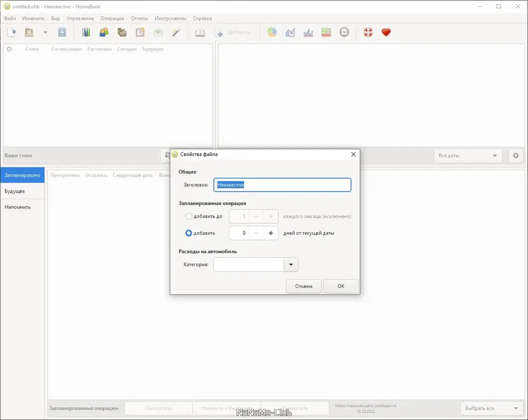Open the Budget manager icon
Screen dimensions: 528x420
(x=158, y=32)
